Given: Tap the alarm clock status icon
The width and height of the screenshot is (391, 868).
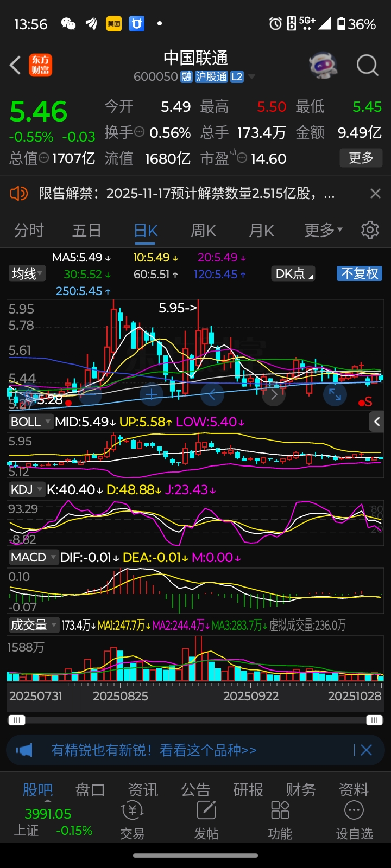Looking at the screenshot, I should [275, 24].
